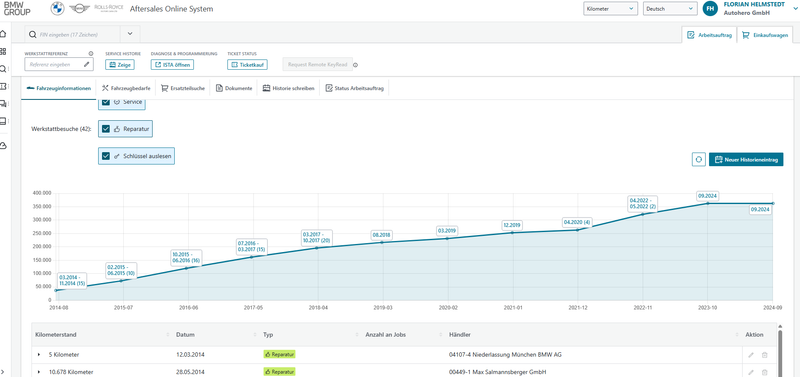The height and width of the screenshot is (377, 800).
Task: Uncheck the Reparatur filter checkbox
Action: tap(106, 129)
